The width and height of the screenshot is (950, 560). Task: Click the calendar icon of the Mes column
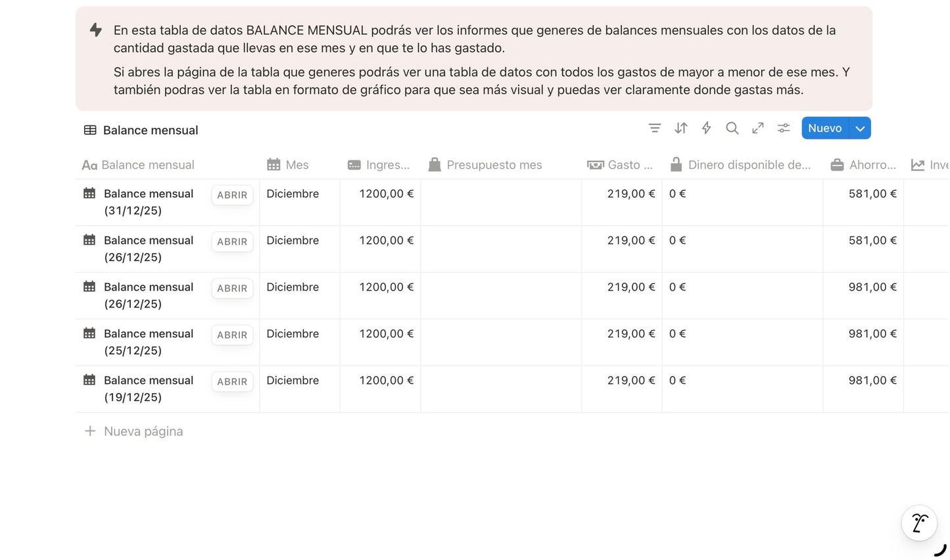(273, 164)
